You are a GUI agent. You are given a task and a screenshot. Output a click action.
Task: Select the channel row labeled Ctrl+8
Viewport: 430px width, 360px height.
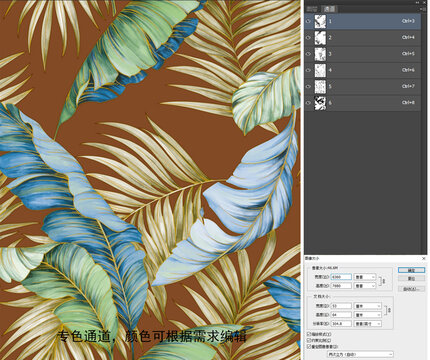tap(362, 103)
